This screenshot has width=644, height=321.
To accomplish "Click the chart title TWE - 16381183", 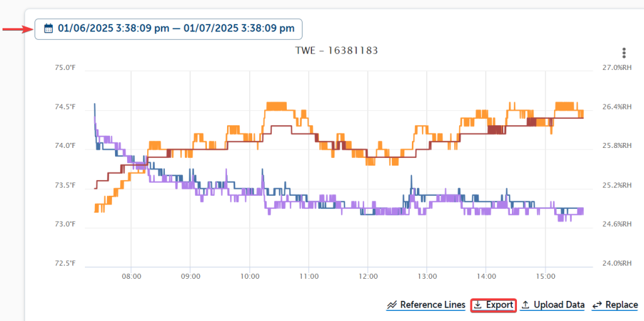I will click(x=336, y=50).
